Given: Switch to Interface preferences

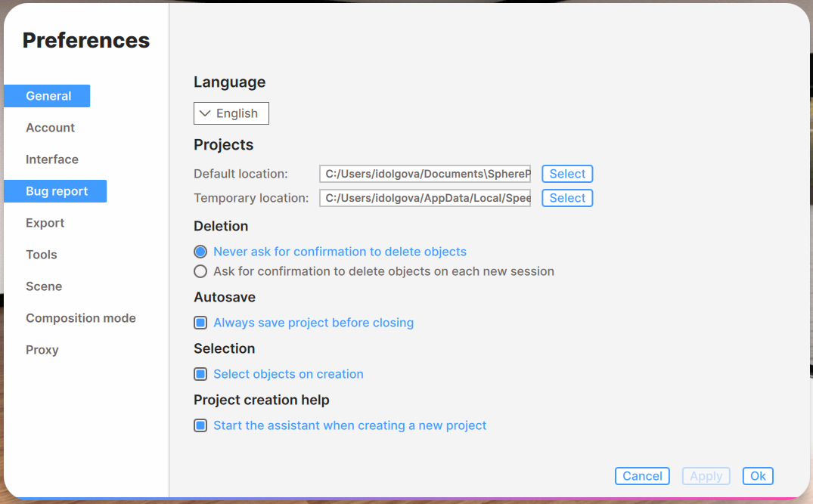Looking at the screenshot, I should tap(51, 159).
